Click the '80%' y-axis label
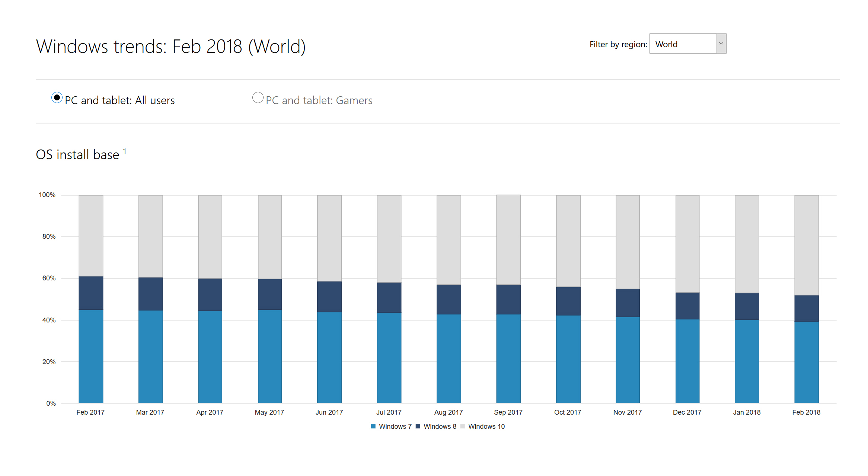 pyautogui.click(x=49, y=237)
